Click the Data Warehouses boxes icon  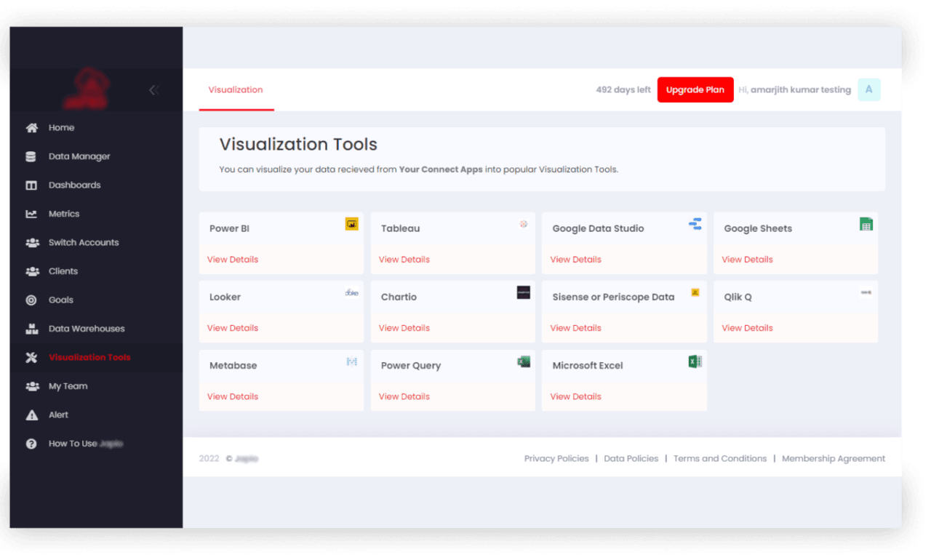31,329
